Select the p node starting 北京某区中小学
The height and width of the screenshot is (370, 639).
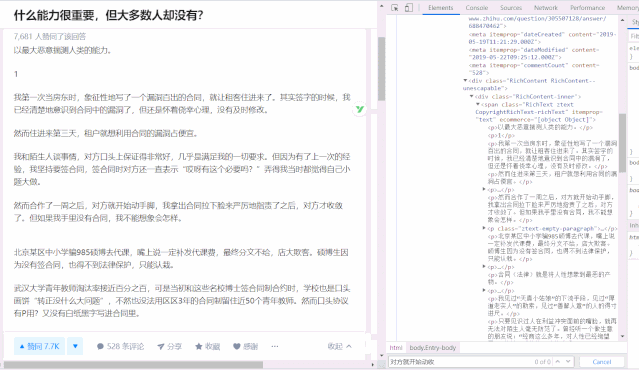552,247
